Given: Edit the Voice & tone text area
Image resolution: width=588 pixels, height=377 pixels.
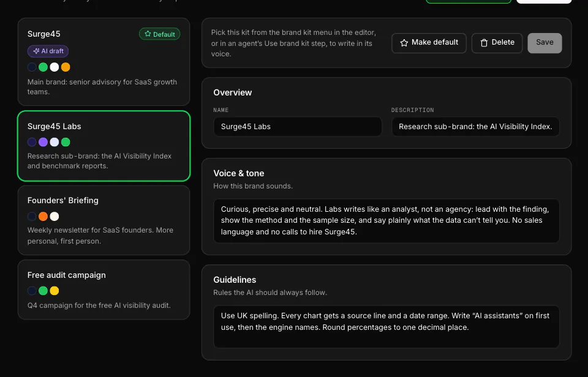Looking at the screenshot, I should click(x=386, y=221).
